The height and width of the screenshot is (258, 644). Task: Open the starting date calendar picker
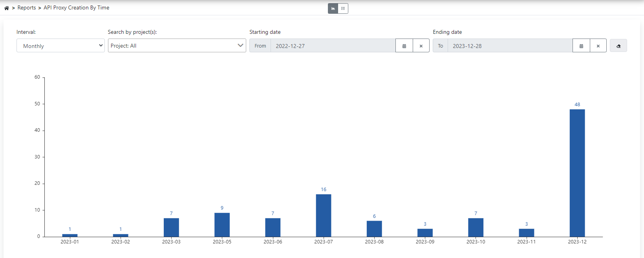tap(404, 46)
